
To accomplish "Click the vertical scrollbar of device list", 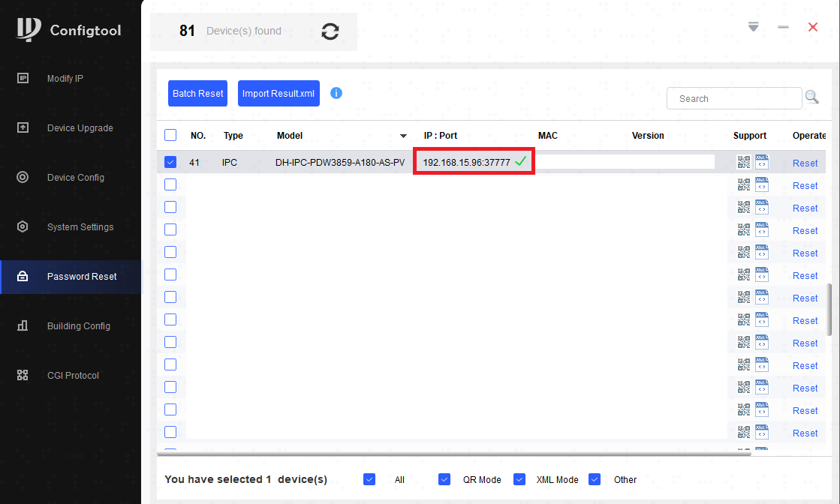I will coord(829,310).
